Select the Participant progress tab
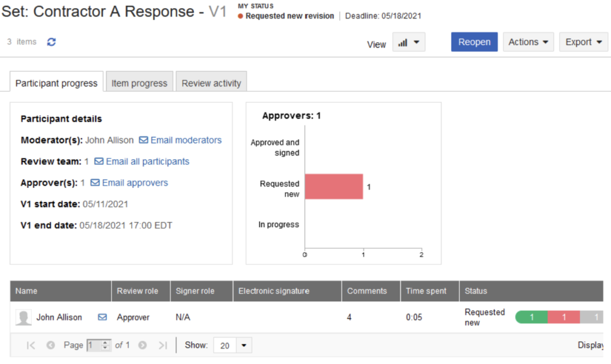This screenshot has height=364, width=611. [56, 83]
